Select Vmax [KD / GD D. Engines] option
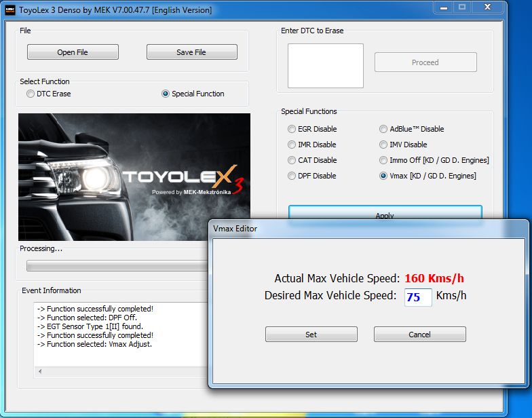 (x=383, y=176)
